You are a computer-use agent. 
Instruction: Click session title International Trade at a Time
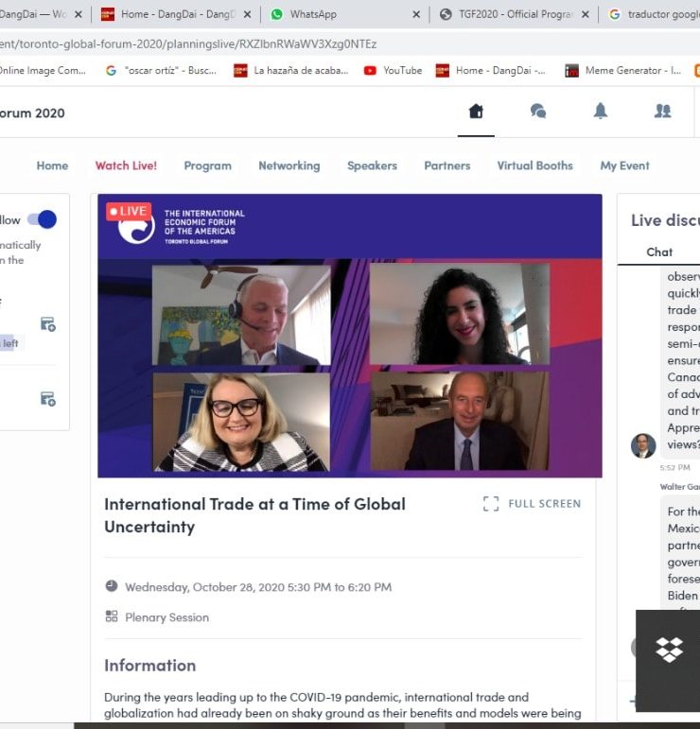[x=254, y=515]
